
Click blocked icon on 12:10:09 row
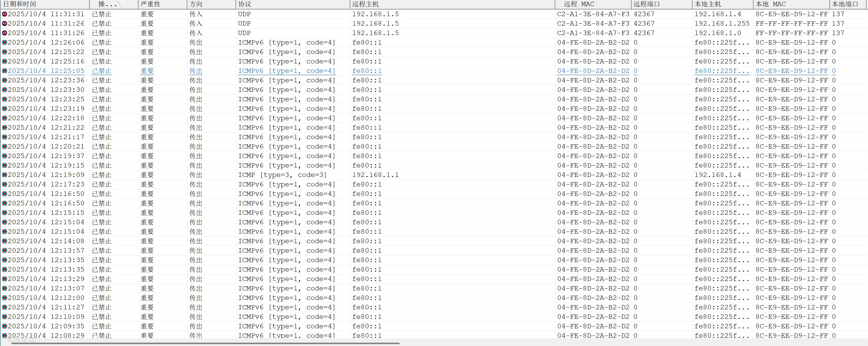pos(4,317)
